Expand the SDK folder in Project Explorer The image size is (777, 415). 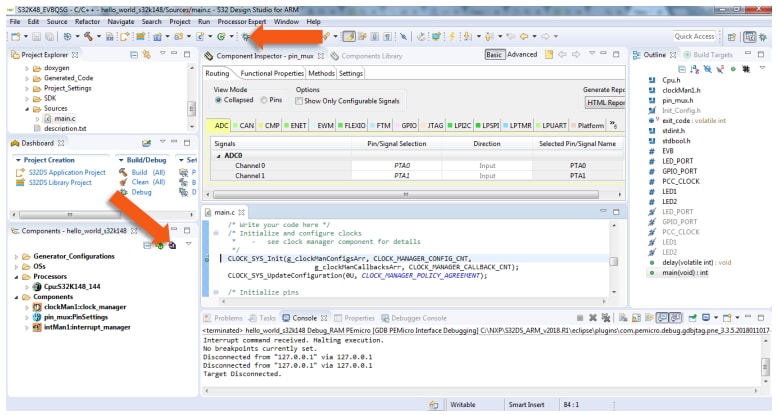click(x=26, y=98)
